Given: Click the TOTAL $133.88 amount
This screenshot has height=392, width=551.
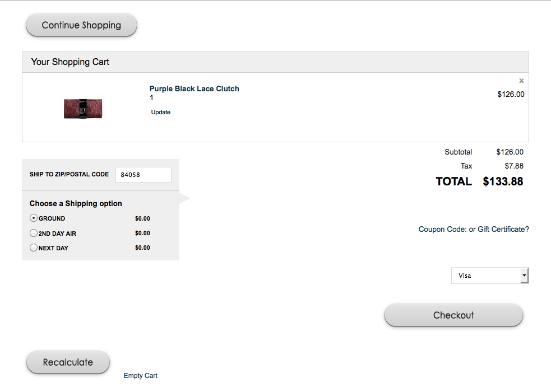Looking at the screenshot, I should coord(503,181).
